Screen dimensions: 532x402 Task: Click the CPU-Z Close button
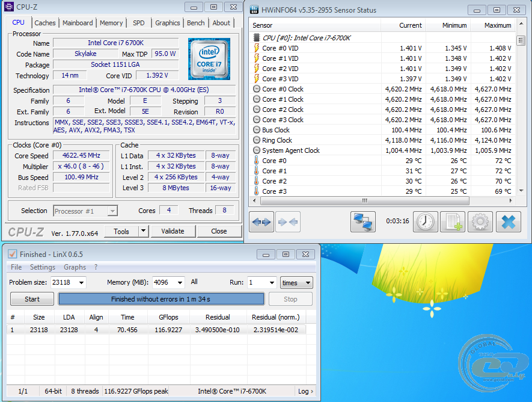(x=219, y=231)
